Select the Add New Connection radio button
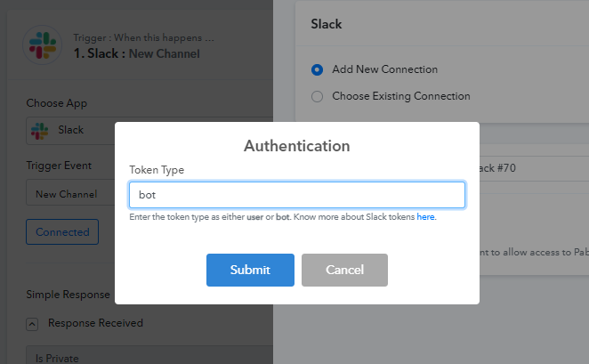The height and width of the screenshot is (364, 589). point(317,70)
